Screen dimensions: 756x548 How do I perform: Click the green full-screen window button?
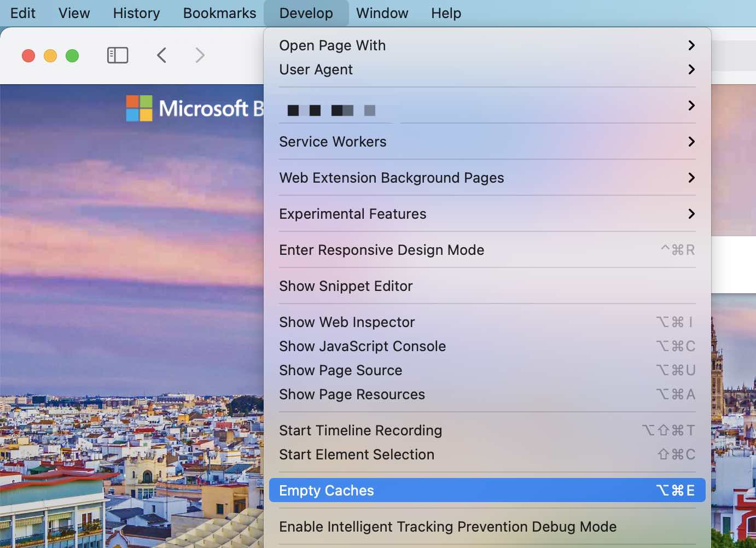pos(72,56)
